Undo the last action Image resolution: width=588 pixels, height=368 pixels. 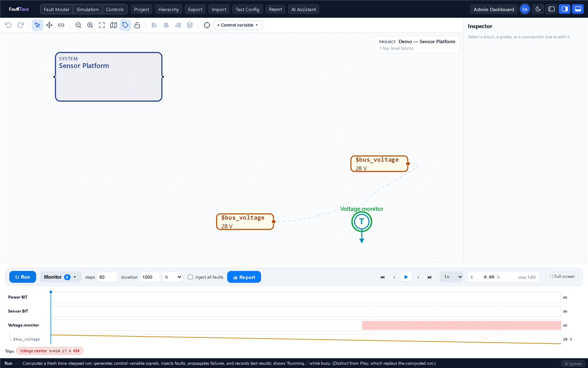[8, 25]
